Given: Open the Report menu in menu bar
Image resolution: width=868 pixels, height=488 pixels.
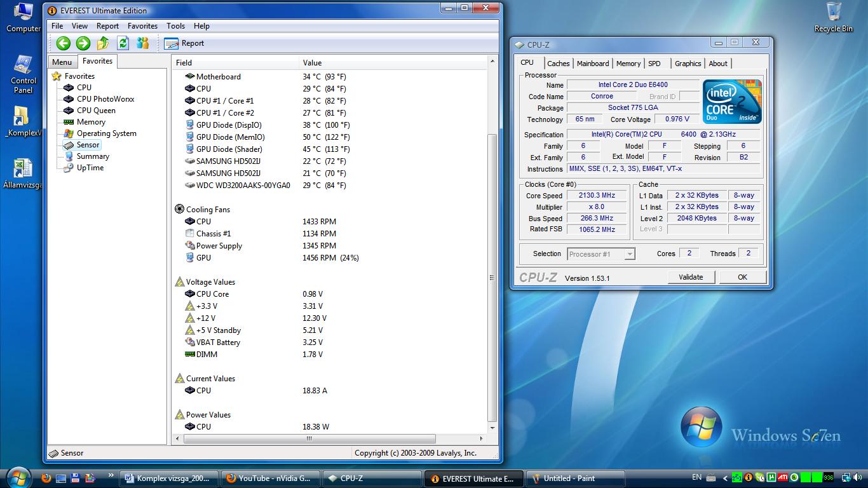Looking at the screenshot, I should tap(107, 26).
